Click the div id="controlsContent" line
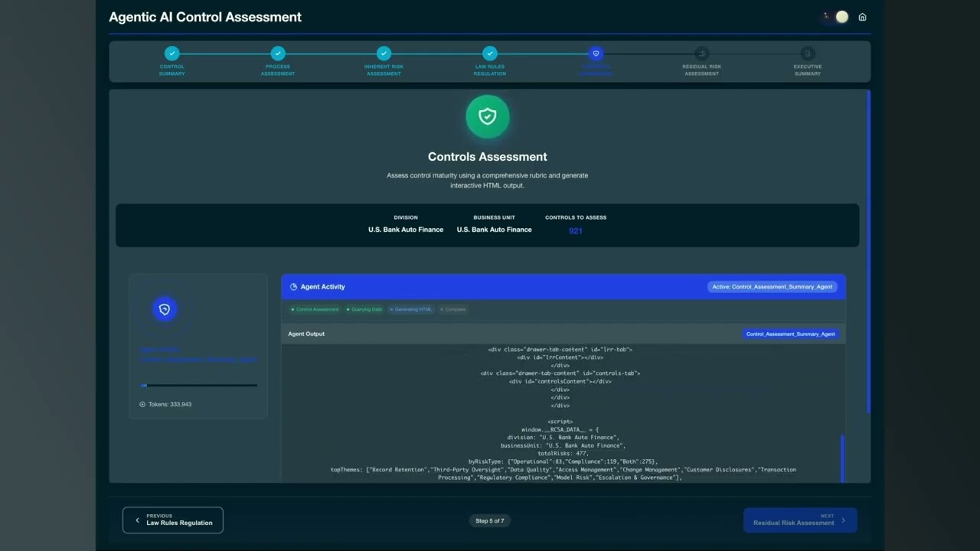This screenshot has width=980, height=551. (560, 381)
